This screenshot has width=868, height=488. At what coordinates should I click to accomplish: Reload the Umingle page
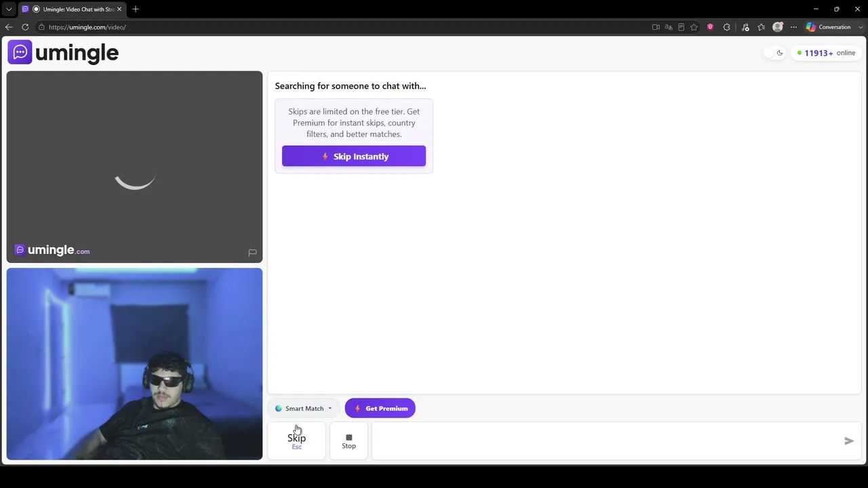point(25,27)
